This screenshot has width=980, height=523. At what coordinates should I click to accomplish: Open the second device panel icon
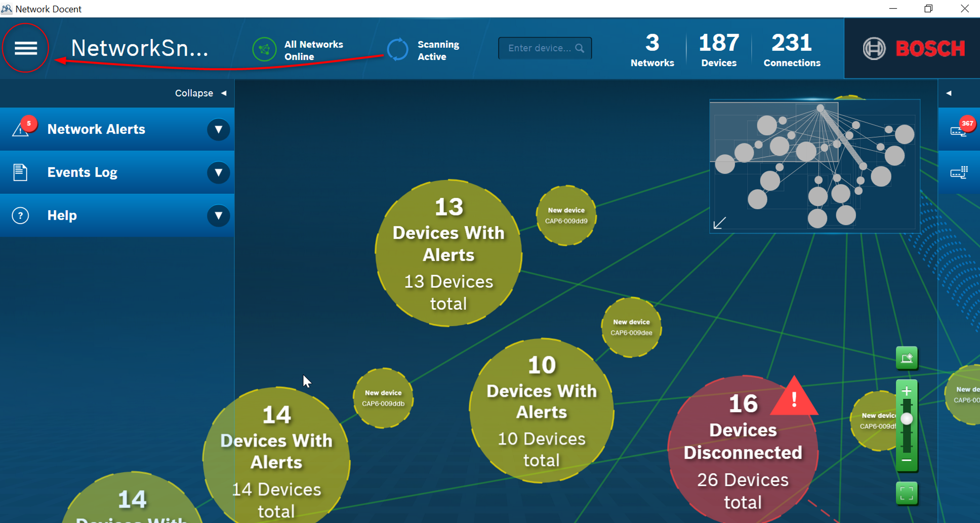(x=959, y=173)
